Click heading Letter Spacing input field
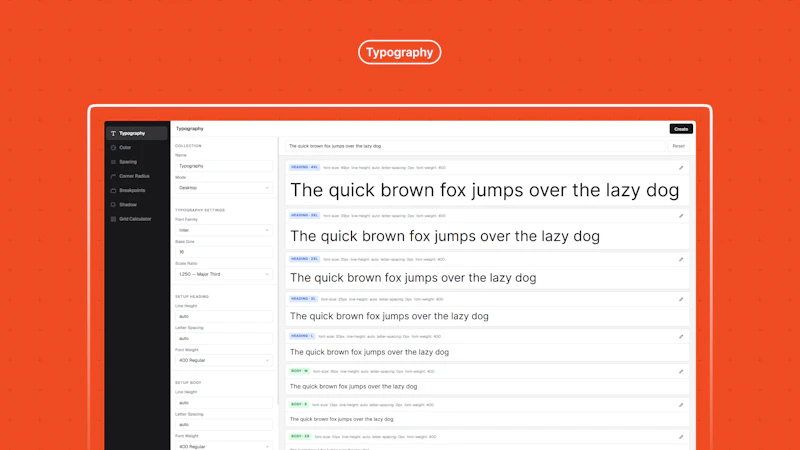Screen dimensions: 800x450 (x=223, y=338)
